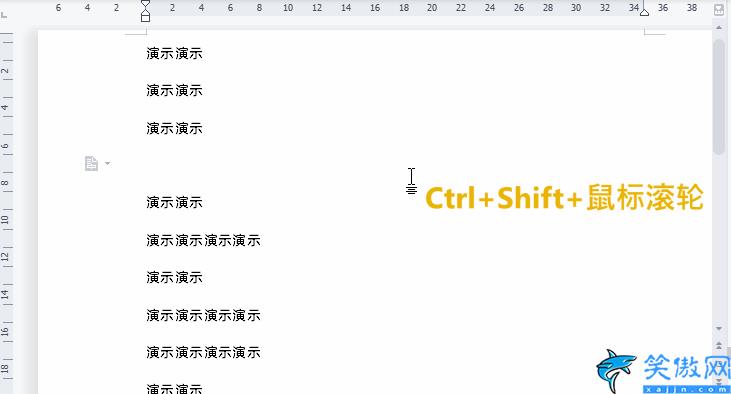This screenshot has height=394, width=731.
Task: Click the tab stop type selector in ruler corner
Action: [4, 15]
